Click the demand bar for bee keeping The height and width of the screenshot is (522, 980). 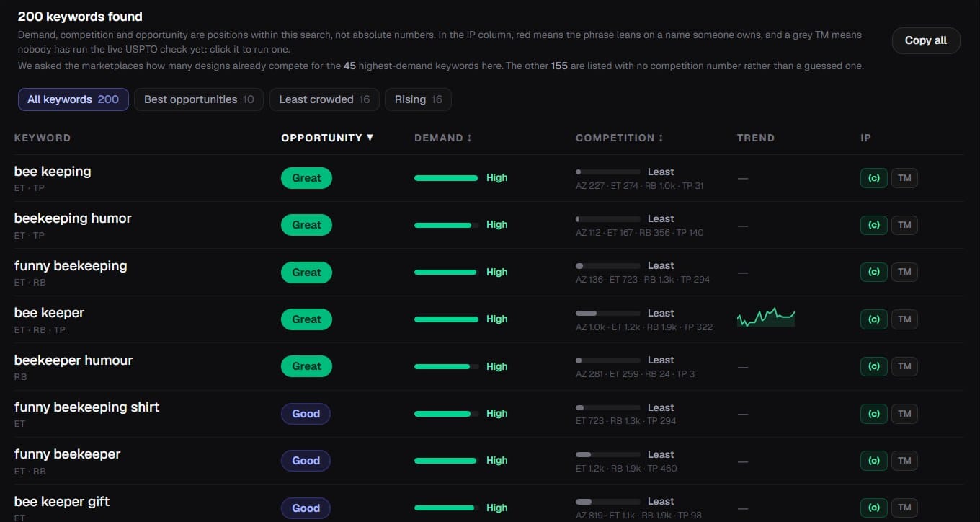(446, 178)
